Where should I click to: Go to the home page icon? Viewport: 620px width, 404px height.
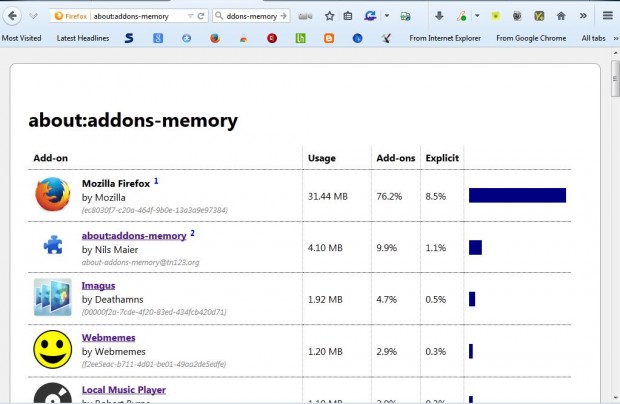[x=561, y=16]
